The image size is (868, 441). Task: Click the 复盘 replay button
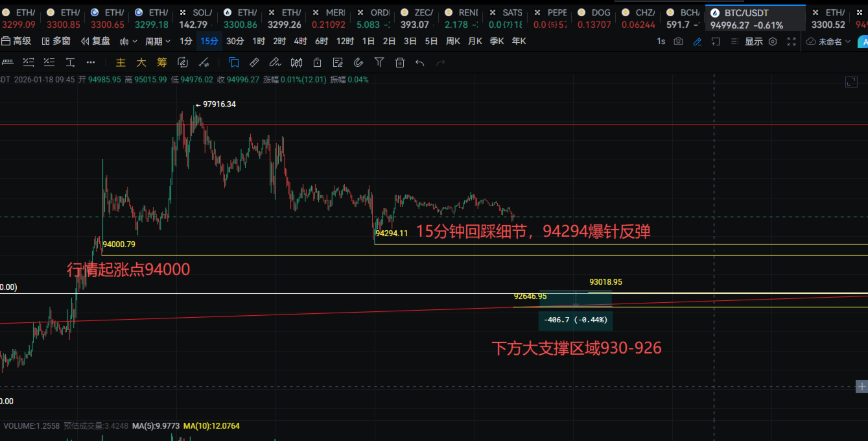click(x=95, y=41)
